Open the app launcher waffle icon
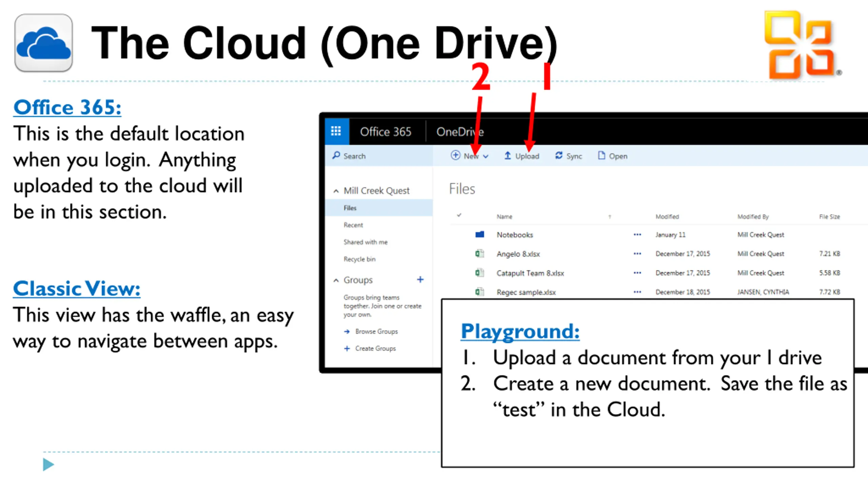868x488 pixels. 336,131
